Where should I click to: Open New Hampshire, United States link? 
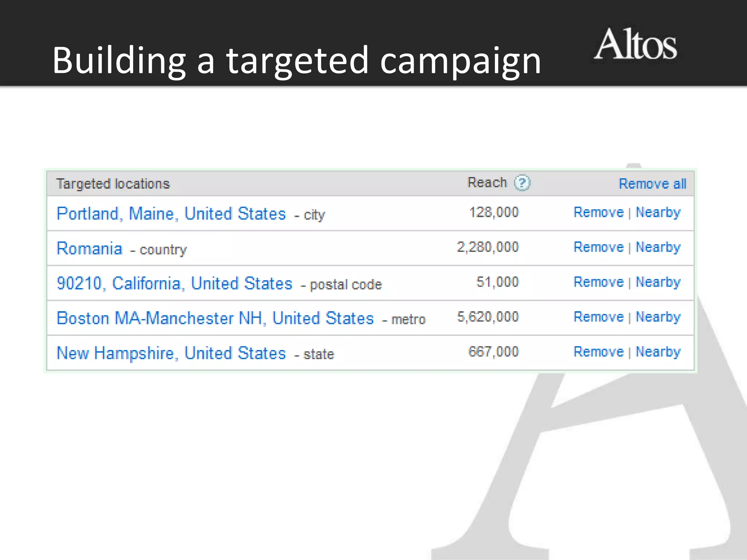171,353
